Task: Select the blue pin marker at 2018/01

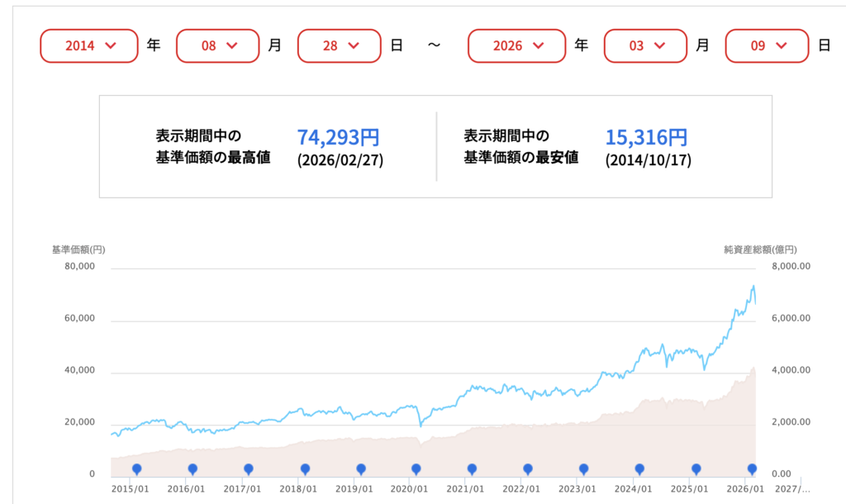Action: click(x=305, y=469)
